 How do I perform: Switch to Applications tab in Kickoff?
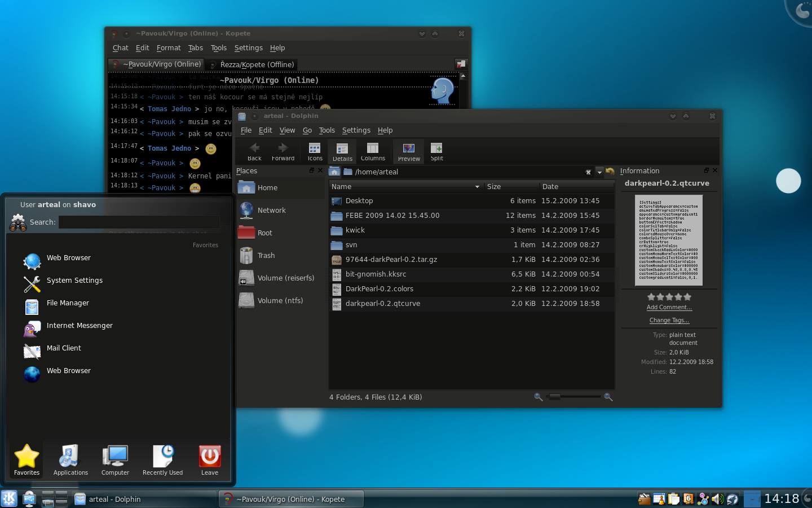(x=70, y=460)
